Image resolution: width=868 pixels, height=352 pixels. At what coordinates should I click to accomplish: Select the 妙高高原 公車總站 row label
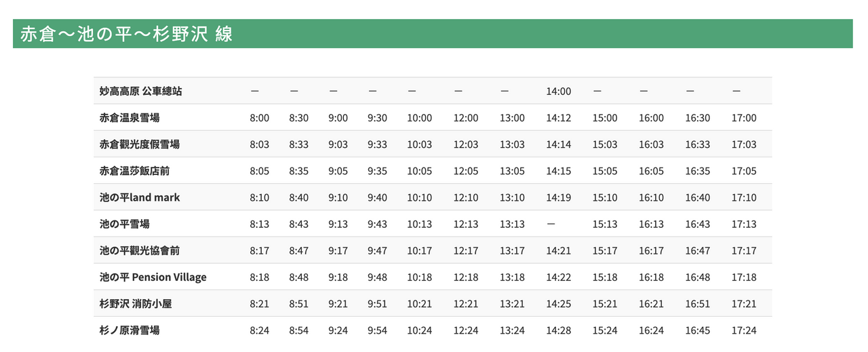pos(140,91)
